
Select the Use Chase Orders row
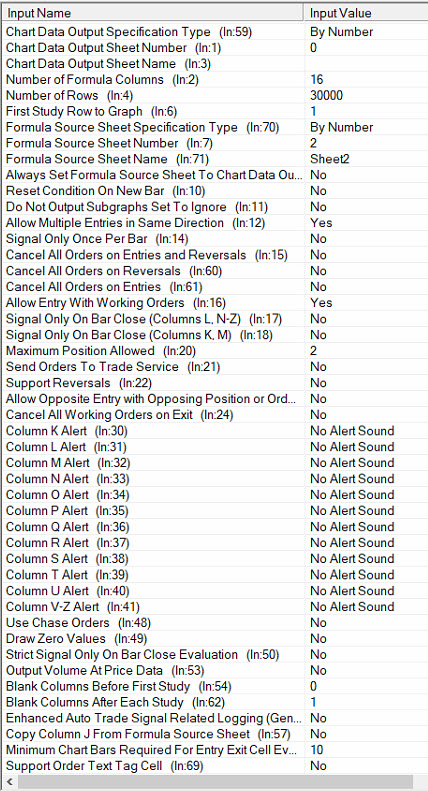point(215,623)
